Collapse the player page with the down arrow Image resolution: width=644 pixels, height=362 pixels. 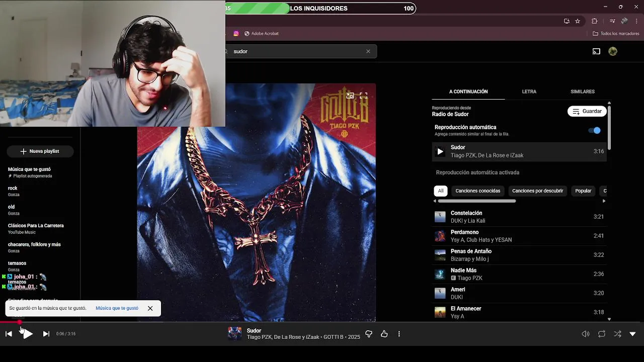pos(633,334)
